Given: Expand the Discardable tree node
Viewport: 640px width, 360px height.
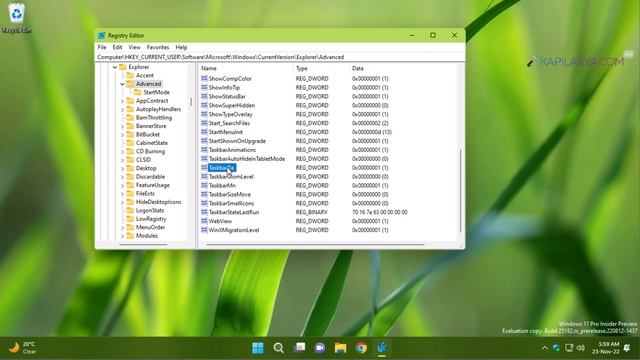Looking at the screenshot, I should click(x=122, y=177).
